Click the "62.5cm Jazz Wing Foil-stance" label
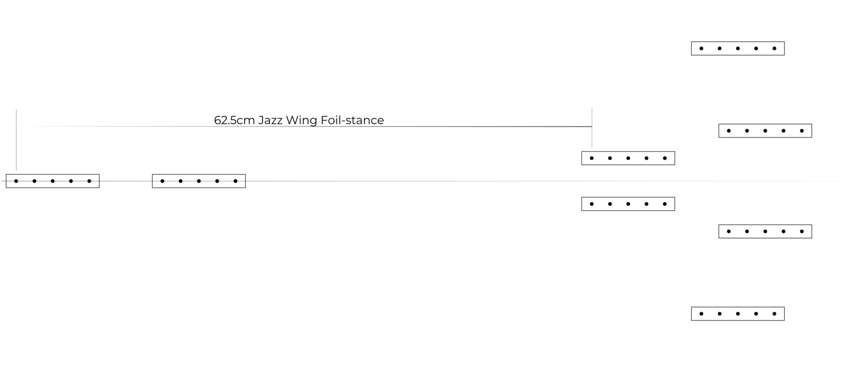This screenshot has width=868, height=376. [299, 121]
